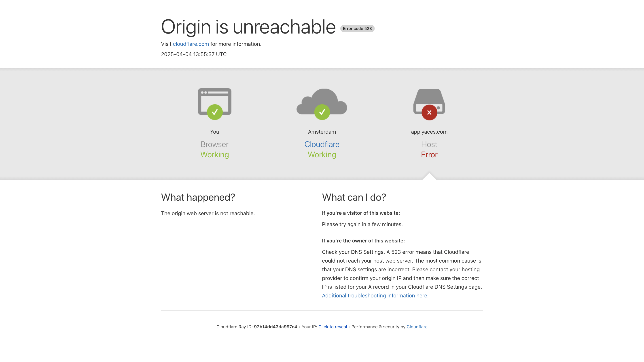This screenshot has height=362, width=644.
Task: Click the What happened? heading
Action: [198, 197]
